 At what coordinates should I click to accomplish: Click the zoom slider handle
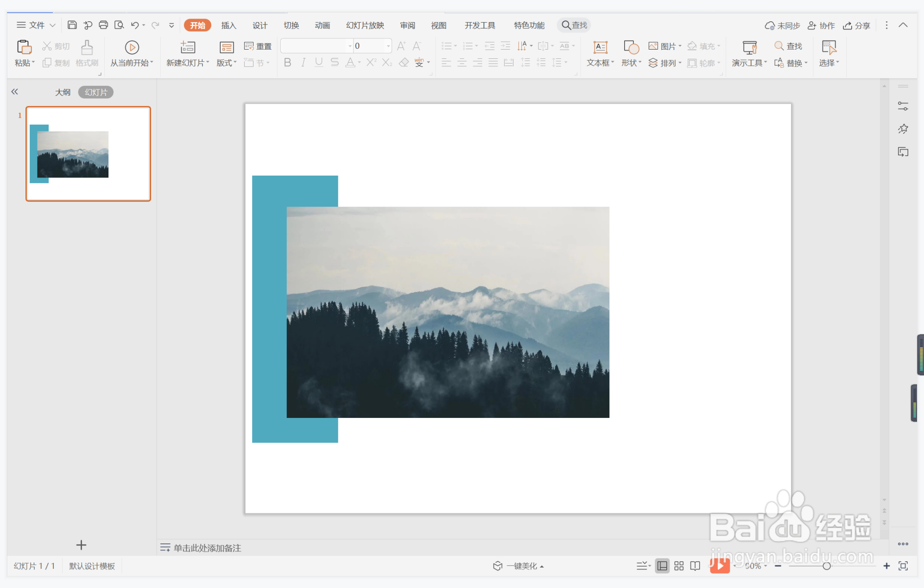pos(826,566)
